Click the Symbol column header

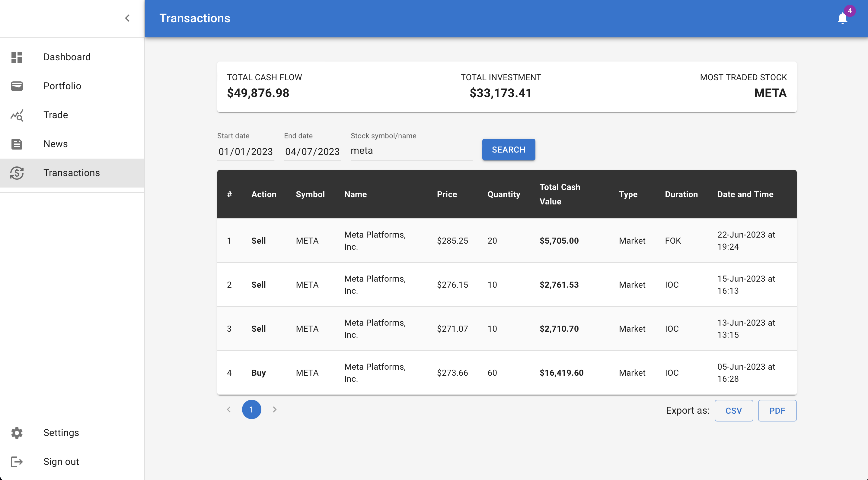point(310,194)
